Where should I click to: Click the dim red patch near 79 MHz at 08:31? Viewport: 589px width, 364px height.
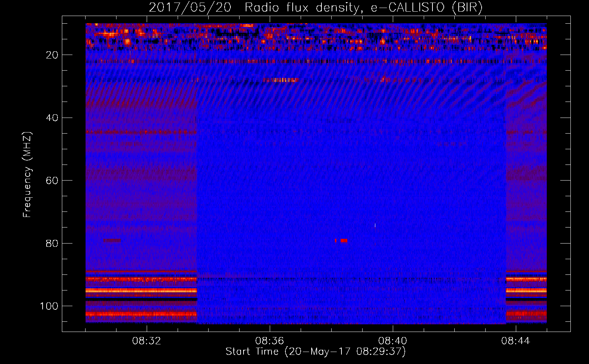pyautogui.click(x=112, y=240)
